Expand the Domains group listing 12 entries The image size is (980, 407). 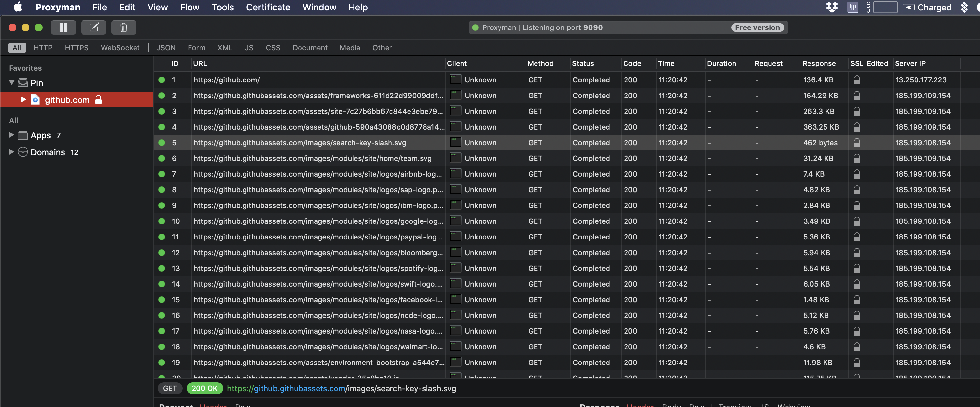tap(11, 152)
